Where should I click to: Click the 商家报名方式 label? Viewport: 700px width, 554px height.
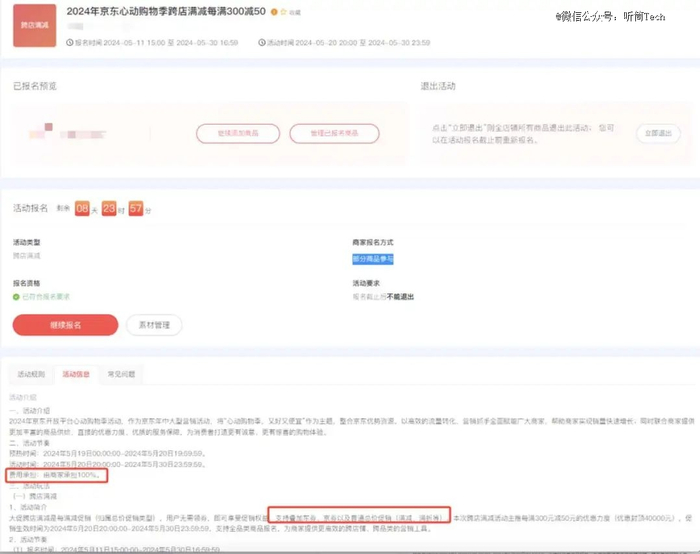(x=373, y=242)
